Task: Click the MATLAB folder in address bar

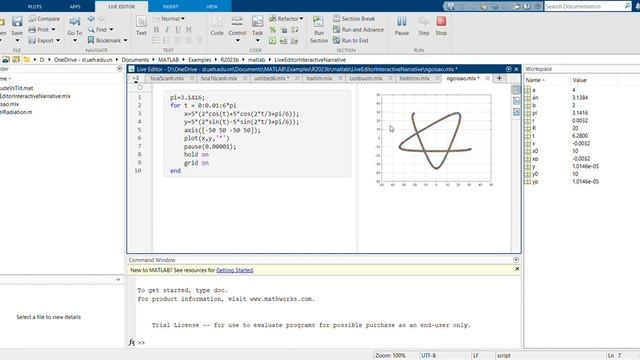Action: click(169, 60)
